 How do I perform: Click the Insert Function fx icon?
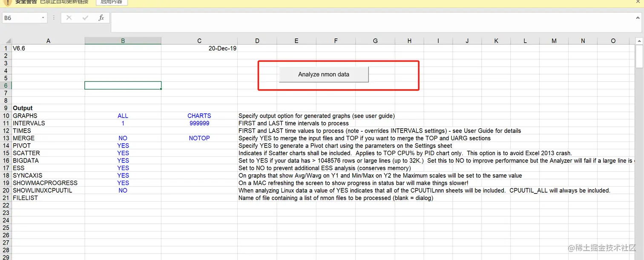tap(101, 18)
